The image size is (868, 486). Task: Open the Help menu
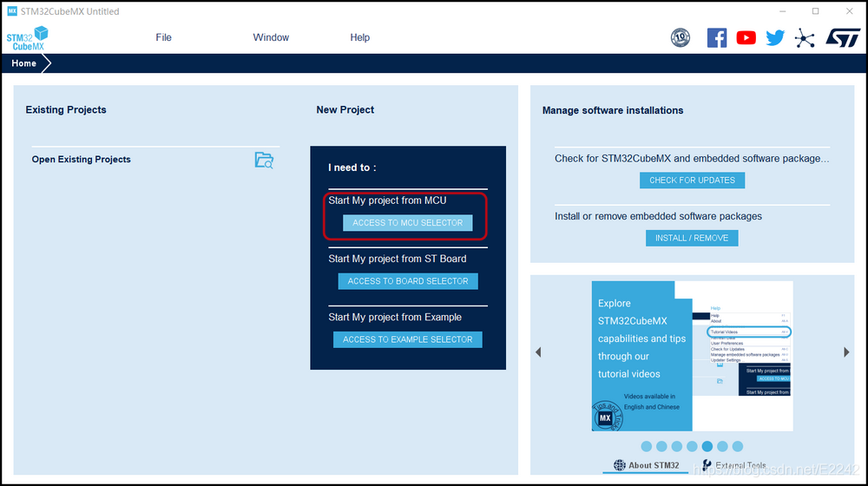360,37
